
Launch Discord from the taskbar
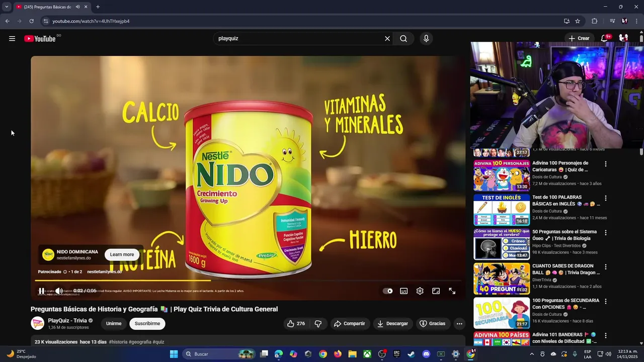[x=426, y=354]
